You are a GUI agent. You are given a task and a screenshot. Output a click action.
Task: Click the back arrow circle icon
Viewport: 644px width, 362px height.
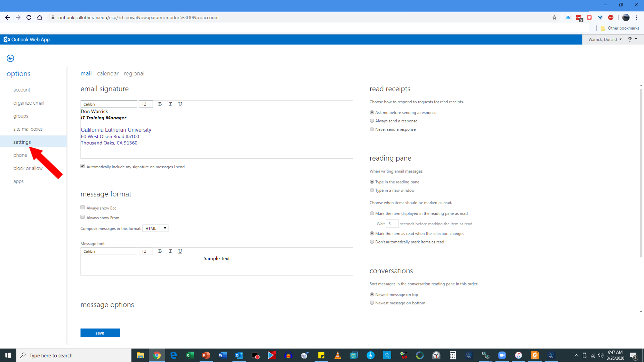[10, 58]
